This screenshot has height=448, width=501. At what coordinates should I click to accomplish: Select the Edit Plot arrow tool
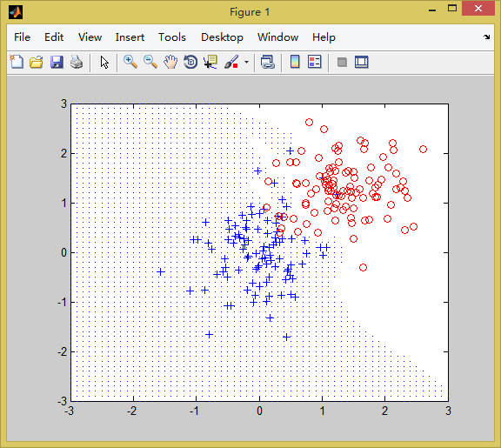click(104, 62)
